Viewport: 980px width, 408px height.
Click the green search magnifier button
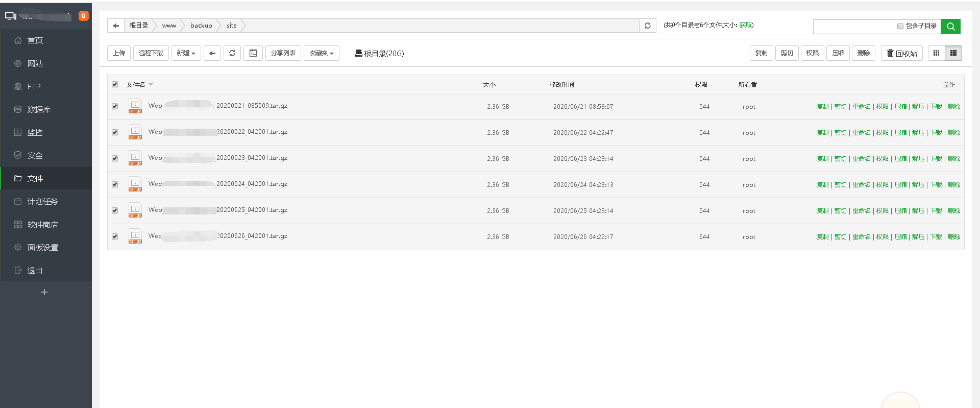pos(950,27)
